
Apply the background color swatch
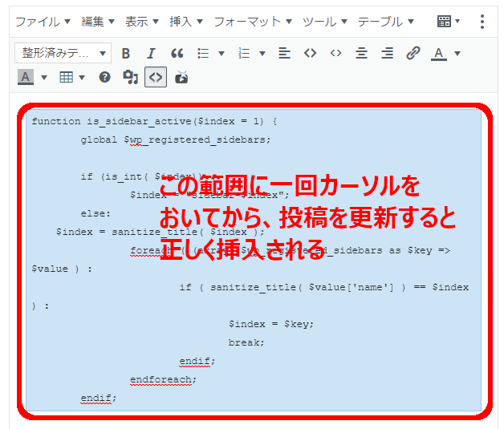[x=25, y=78]
